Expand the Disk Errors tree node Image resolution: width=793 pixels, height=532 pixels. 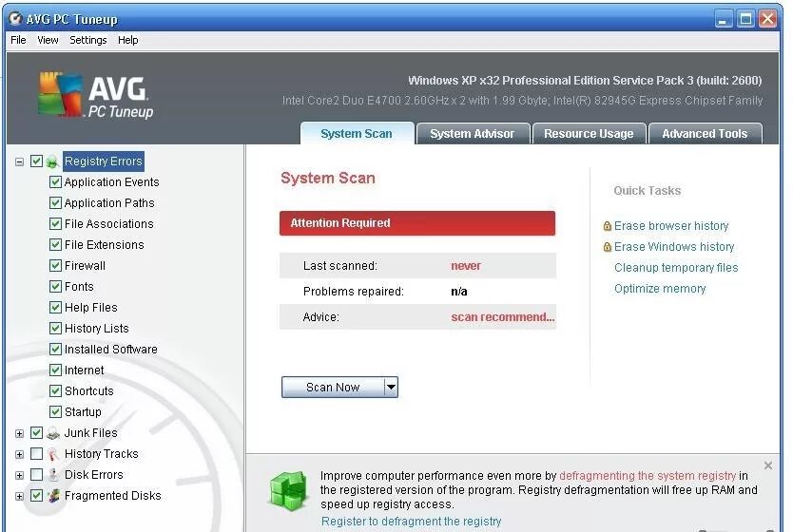(19, 476)
